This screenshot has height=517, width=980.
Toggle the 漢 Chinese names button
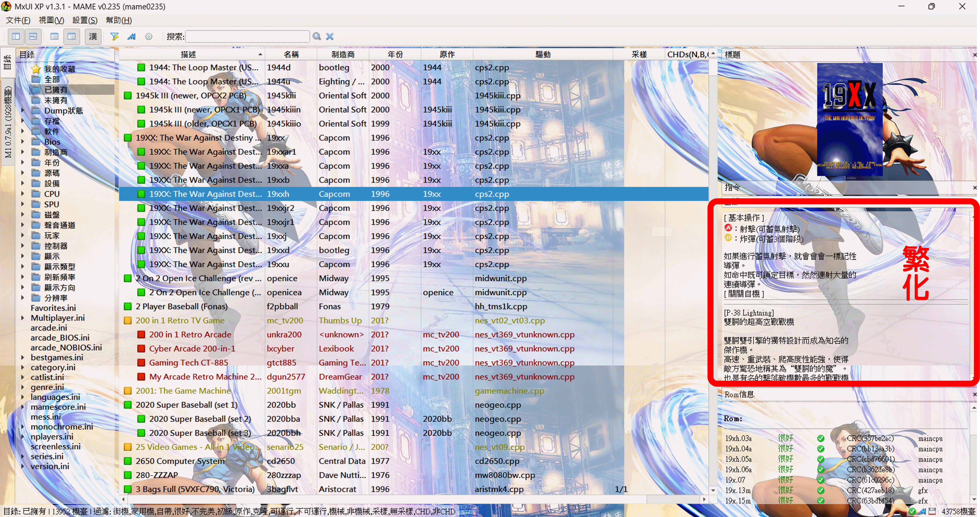[x=93, y=37]
